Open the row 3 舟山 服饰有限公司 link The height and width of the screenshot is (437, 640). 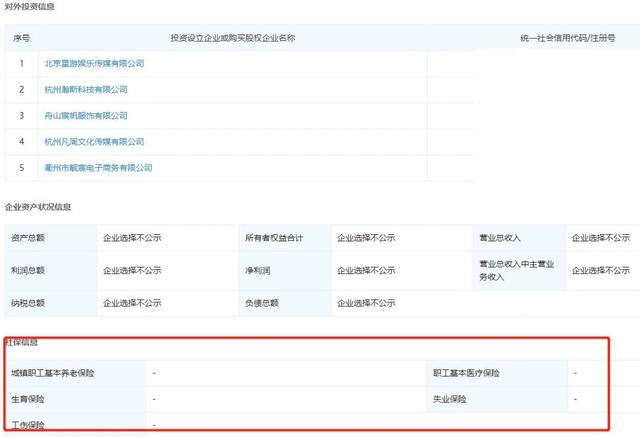point(86,115)
